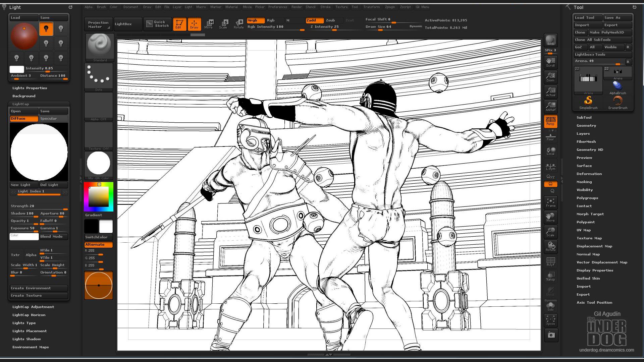This screenshot has height=362, width=644.
Task: Select the Zoom canvas tool
Action: pos(550,77)
